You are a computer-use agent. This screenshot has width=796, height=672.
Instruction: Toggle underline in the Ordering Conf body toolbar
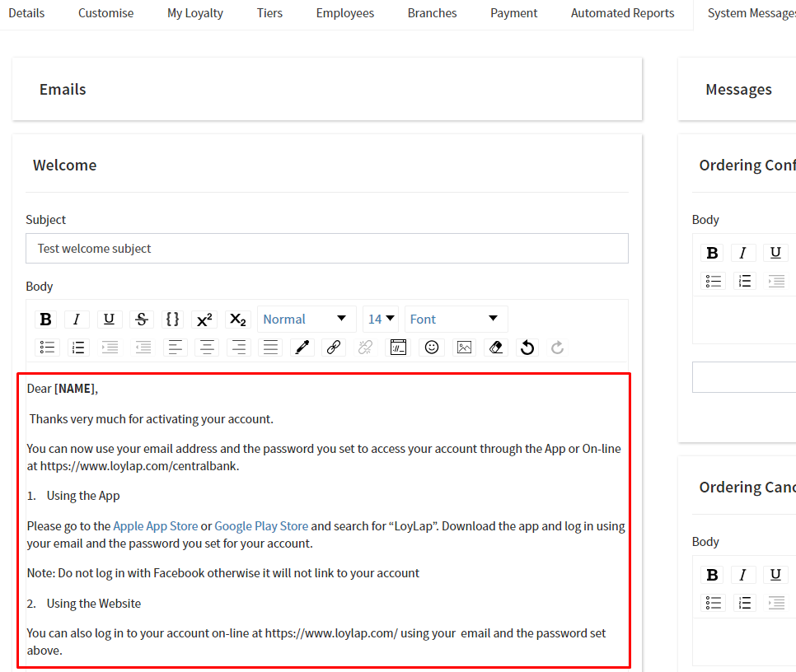pyautogui.click(x=775, y=253)
